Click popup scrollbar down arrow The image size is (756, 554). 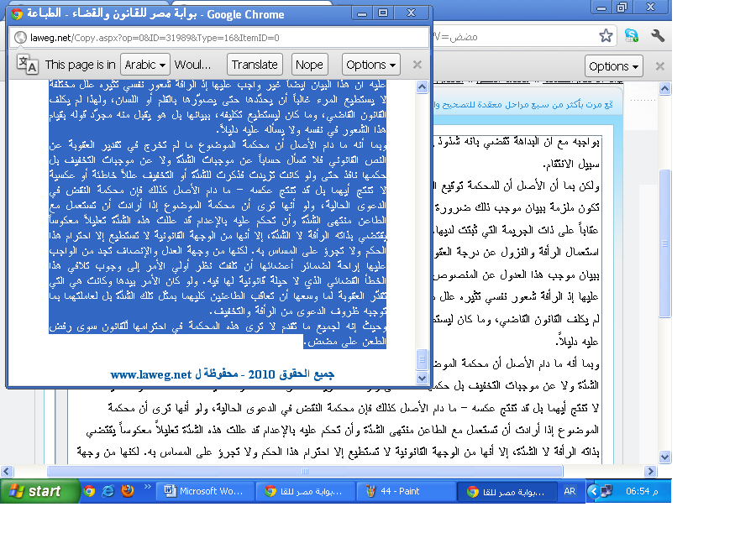(422, 379)
